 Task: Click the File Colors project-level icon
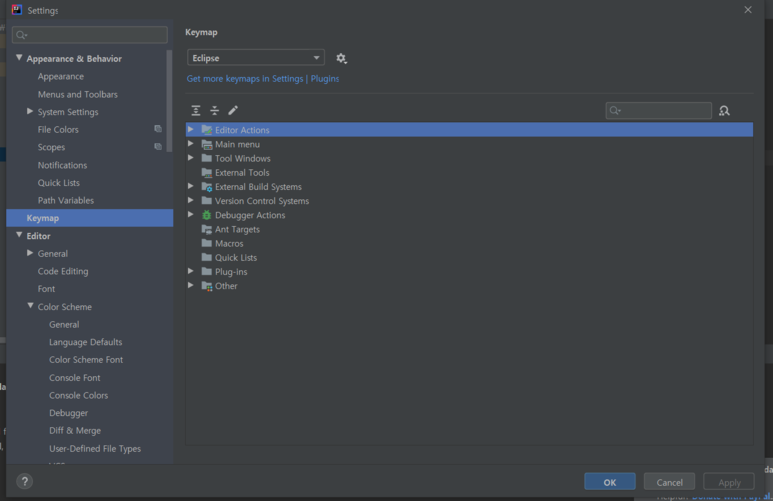[158, 129]
